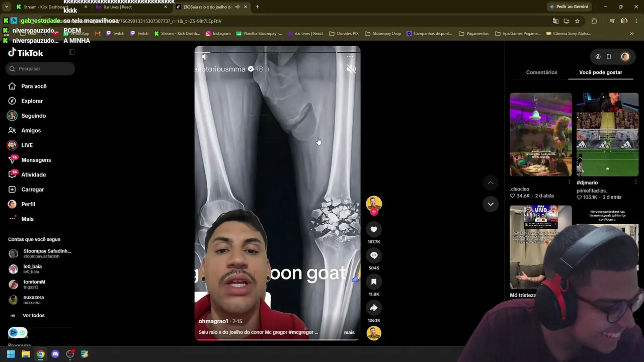Open the Donates PIX bookmark folder
Viewport: 644px width, 362px height.
[x=344, y=34]
